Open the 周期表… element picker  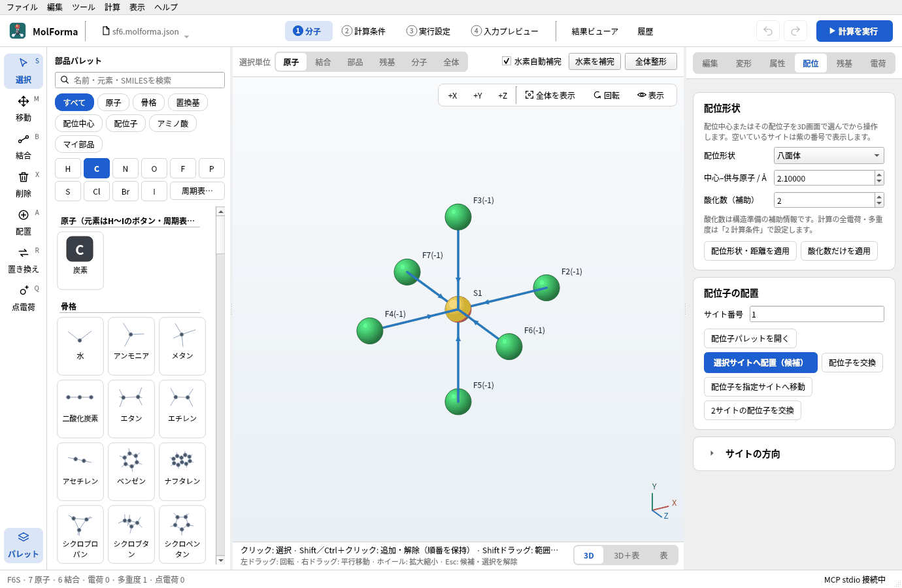point(197,191)
